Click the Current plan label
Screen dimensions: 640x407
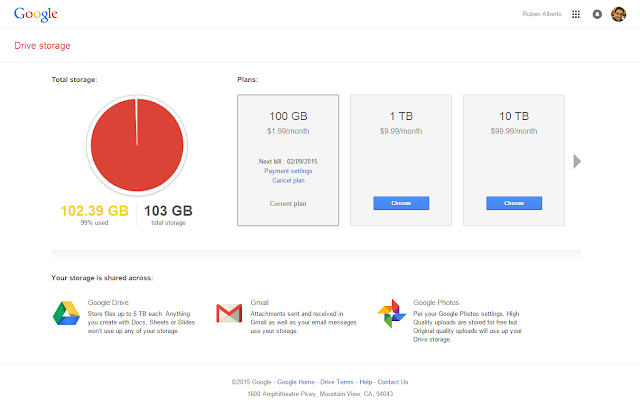click(x=288, y=203)
